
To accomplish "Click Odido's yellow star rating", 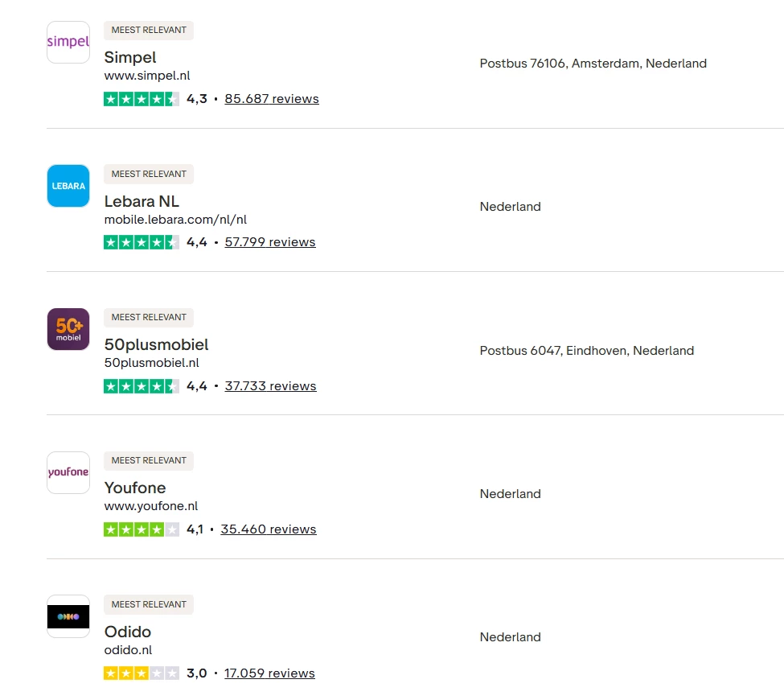I will pos(142,673).
